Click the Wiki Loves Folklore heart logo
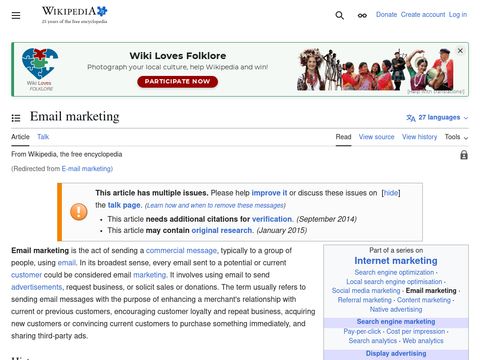 tap(40, 69)
